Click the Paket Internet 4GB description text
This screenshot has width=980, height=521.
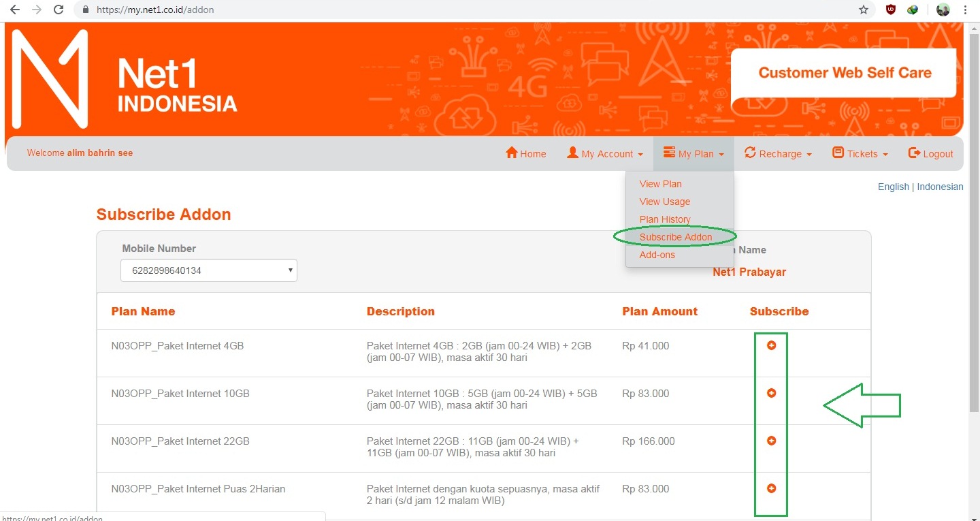pyautogui.click(x=479, y=351)
